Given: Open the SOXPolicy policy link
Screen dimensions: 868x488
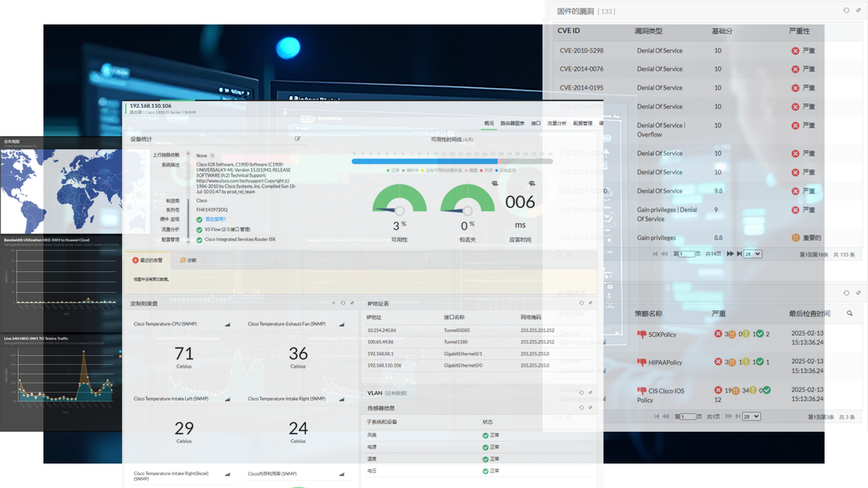Looking at the screenshot, I should pyautogui.click(x=662, y=334).
